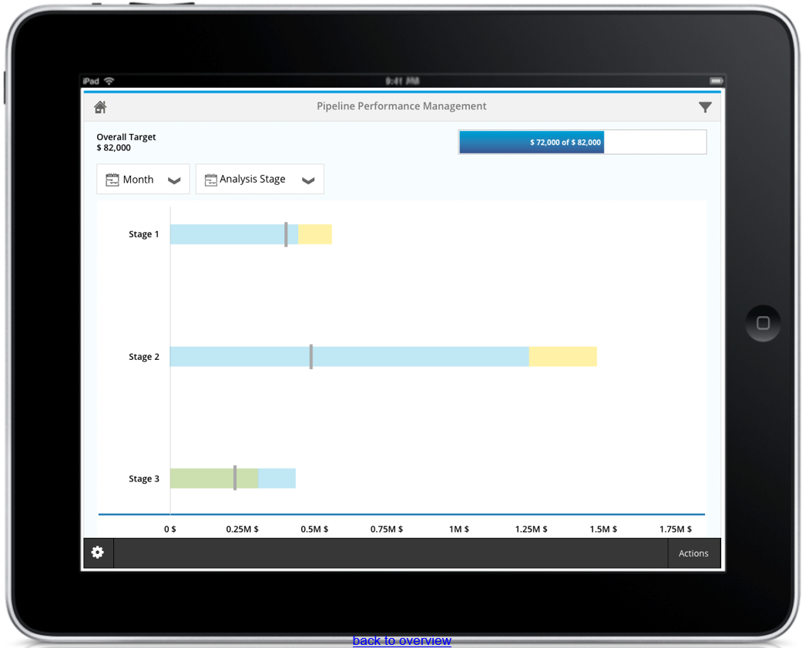
Task: Click the 0 $ axis label
Action: pyautogui.click(x=169, y=529)
